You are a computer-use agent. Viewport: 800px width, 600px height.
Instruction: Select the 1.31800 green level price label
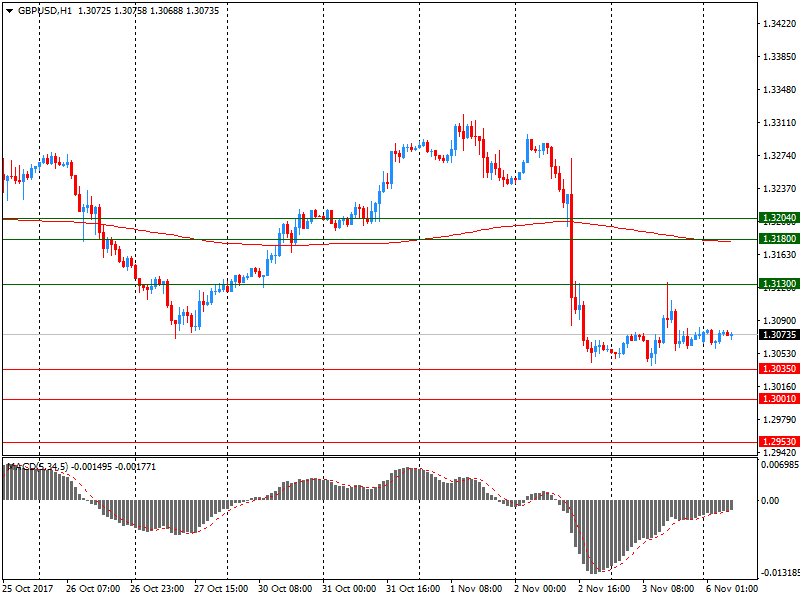click(779, 239)
